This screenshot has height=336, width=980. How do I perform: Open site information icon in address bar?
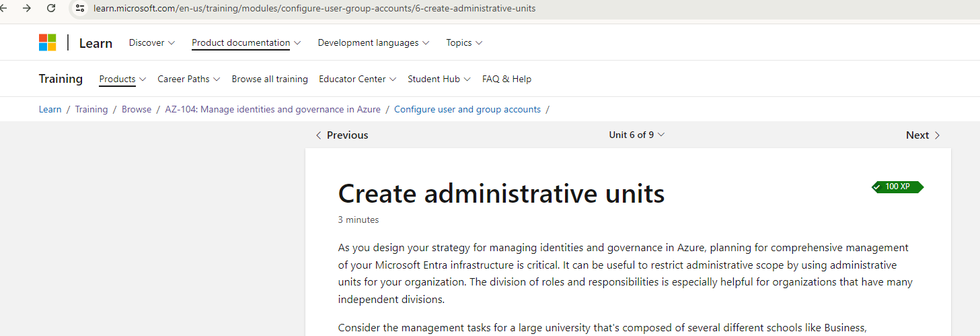(x=80, y=8)
